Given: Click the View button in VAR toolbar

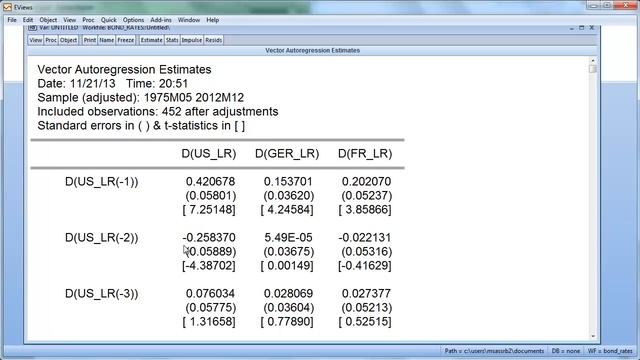Looking at the screenshot, I should tap(36, 40).
